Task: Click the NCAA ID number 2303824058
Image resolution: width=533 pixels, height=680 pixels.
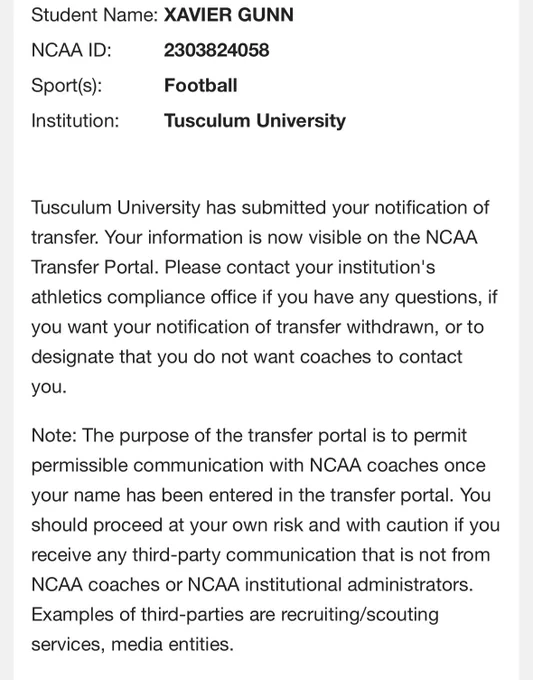Action: click(x=216, y=50)
